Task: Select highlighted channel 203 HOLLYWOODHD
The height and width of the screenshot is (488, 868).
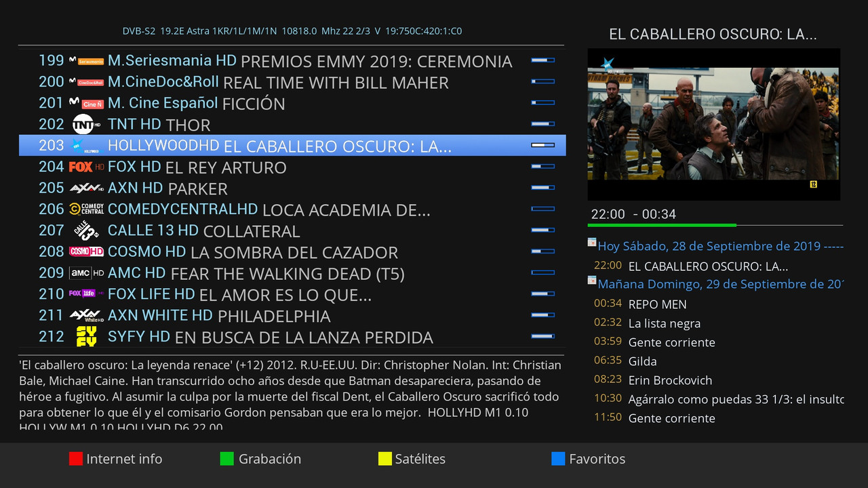Action: (292, 145)
